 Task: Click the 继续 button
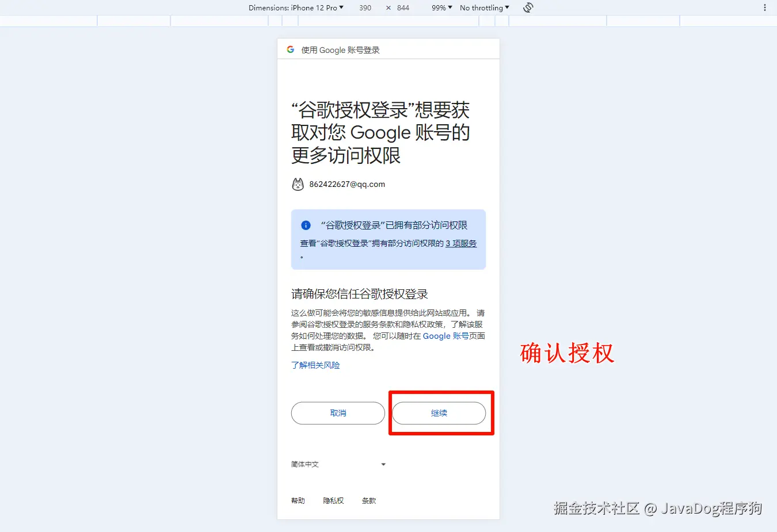click(x=439, y=413)
